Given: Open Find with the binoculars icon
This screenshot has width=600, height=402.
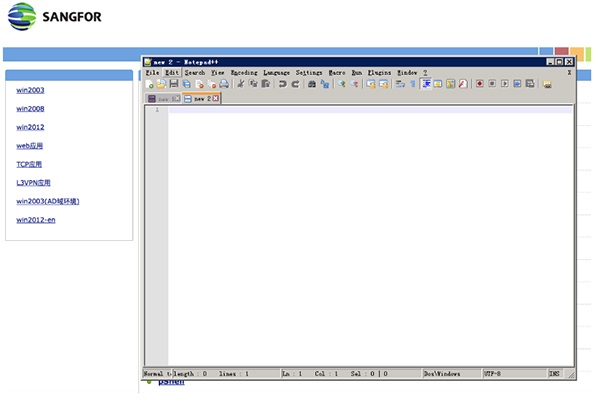Looking at the screenshot, I should click(x=312, y=85).
